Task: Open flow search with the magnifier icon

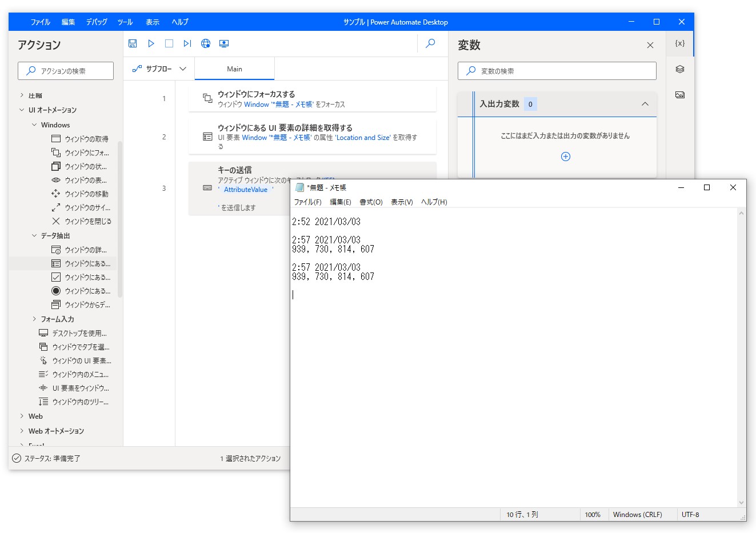Action: point(430,43)
